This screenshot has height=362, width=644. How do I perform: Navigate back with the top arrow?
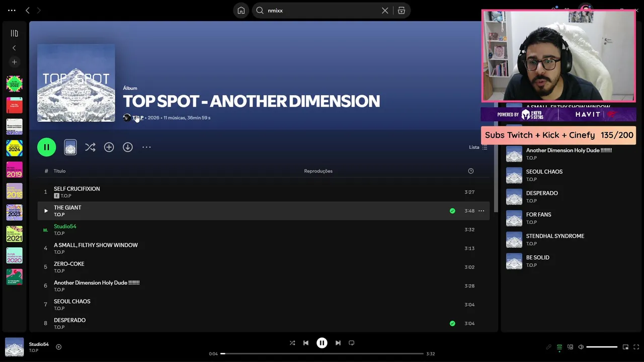tap(28, 10)
